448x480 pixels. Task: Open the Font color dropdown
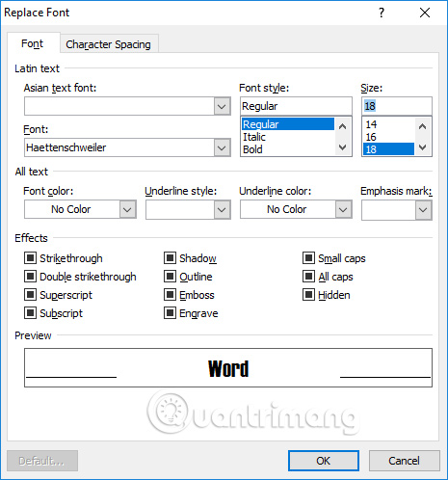click(127, 210)
